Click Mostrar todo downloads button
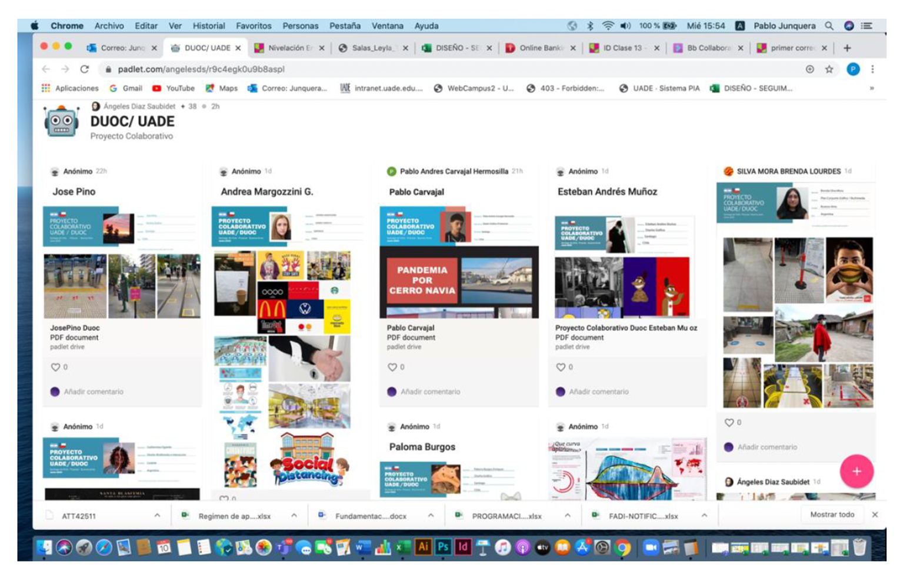Image resolution: width=910 pixels, height=588 pixels. coord(832,514)
